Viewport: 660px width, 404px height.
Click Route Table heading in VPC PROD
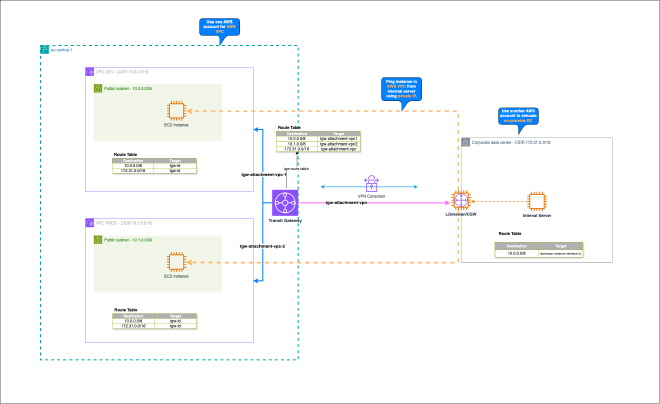[125, 310]
